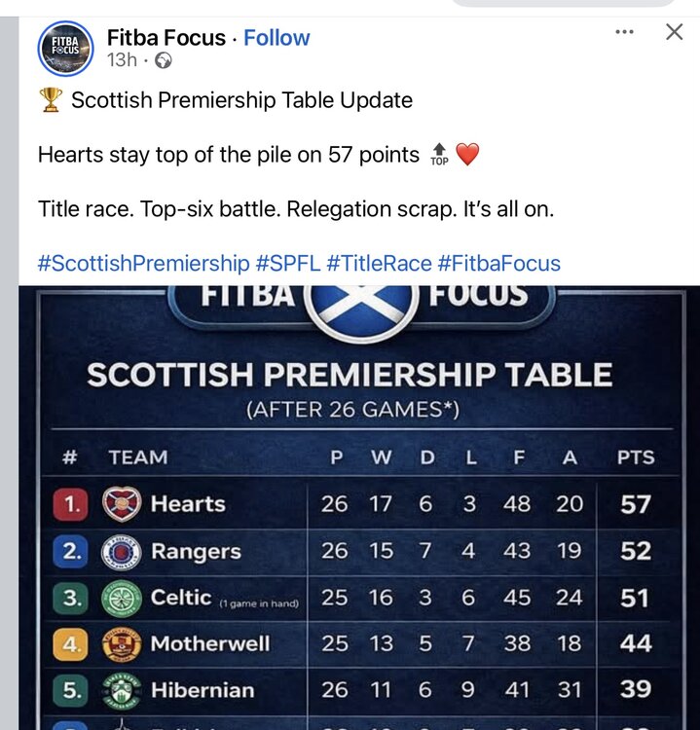
Task: Close the post with the X icon
Action: coord(674,32)
